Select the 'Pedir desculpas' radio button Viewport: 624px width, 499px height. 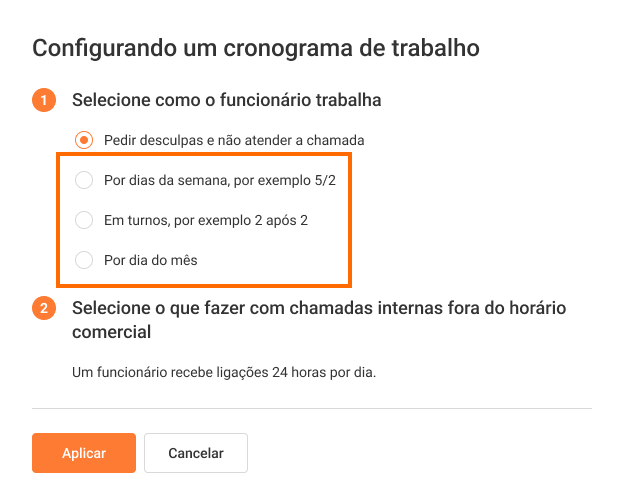coord(84,140)
